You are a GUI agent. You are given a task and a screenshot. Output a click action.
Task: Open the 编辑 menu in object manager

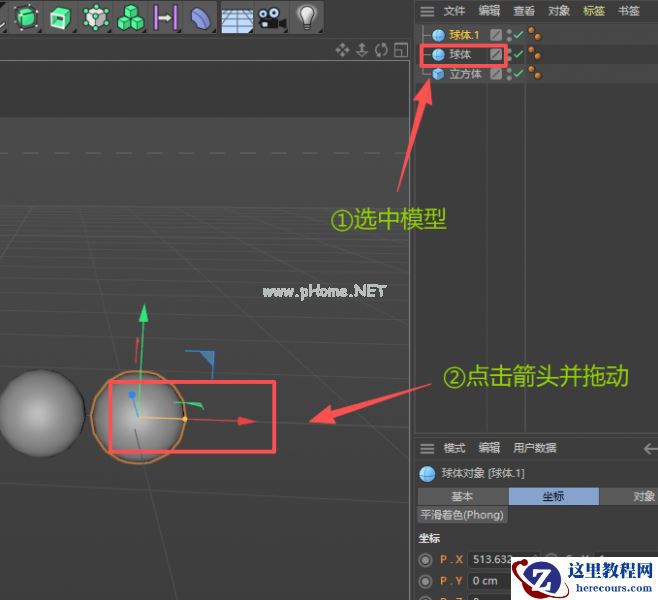point(489,11)
